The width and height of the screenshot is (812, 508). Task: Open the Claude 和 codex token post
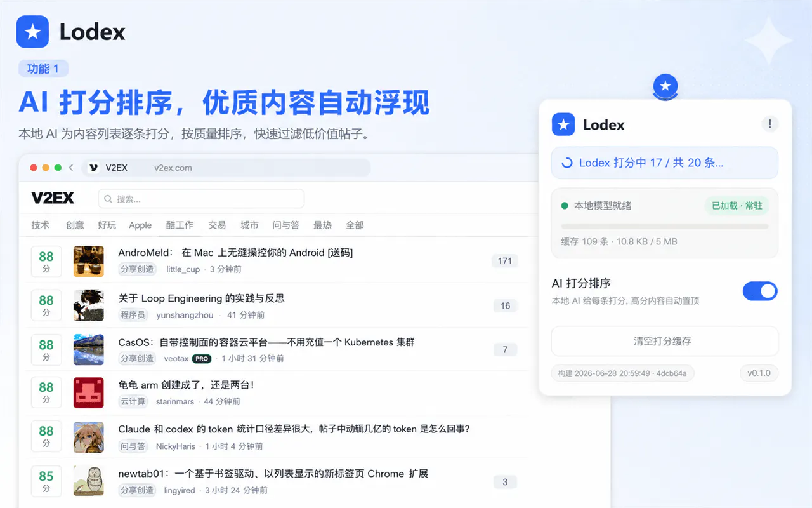point(294,429)
